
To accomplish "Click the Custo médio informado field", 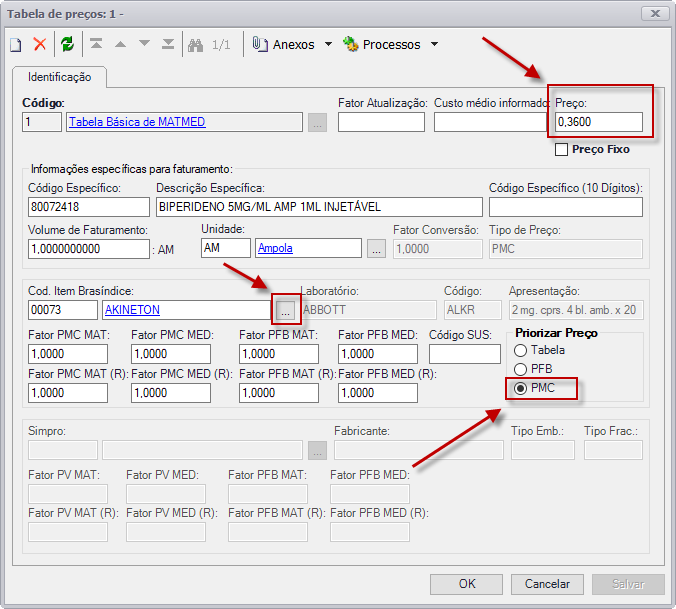I will 490,122.
